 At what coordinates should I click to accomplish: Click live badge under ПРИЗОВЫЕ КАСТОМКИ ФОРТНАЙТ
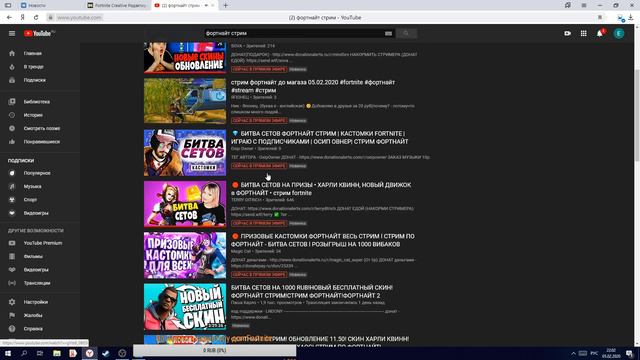click(259, 275)
